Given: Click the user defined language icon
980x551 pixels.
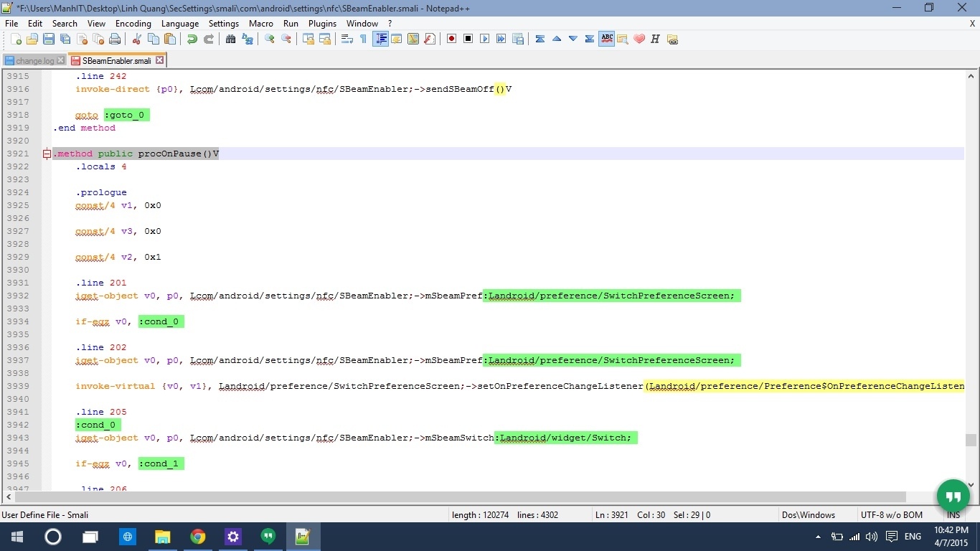Looking at the screenshot, I should point(396,39).
